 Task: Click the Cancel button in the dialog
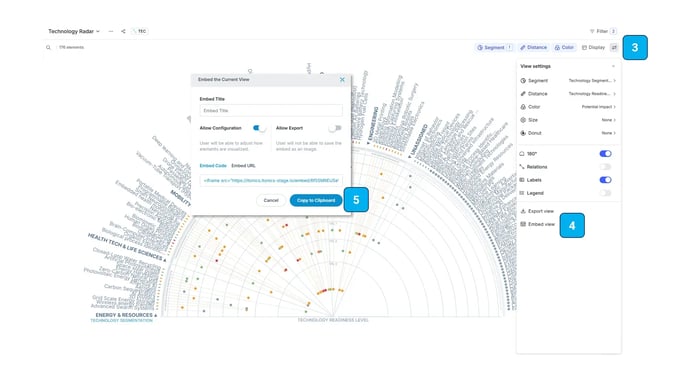[x=271, y=201]
